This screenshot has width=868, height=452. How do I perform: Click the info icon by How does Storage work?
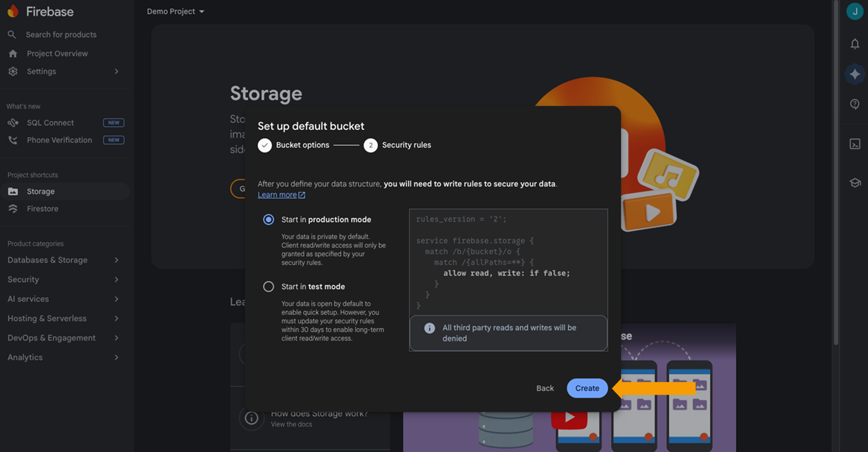coord(251,418)
